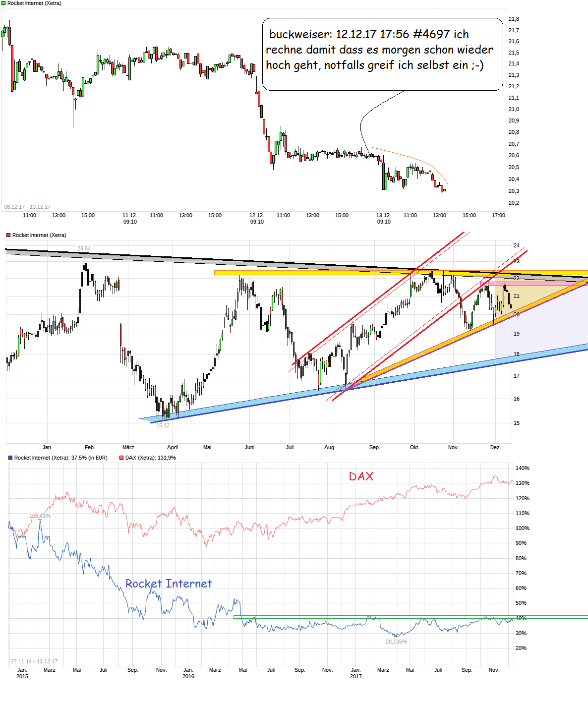The height and width of the screenshot is (706, 588).
Task: Click the "Feb." month label on the middle chart
Action: pyautogui.click(x=90, y=447)
